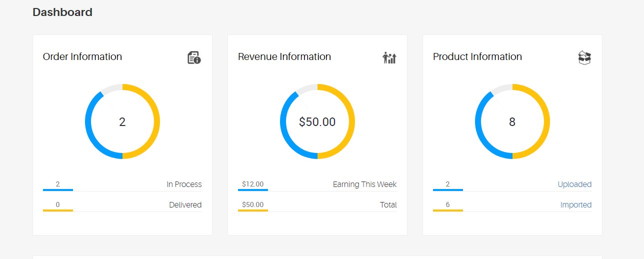Open the Uploaded products link
The height and width of the screenshot is (259, 644).
(574, 184)
